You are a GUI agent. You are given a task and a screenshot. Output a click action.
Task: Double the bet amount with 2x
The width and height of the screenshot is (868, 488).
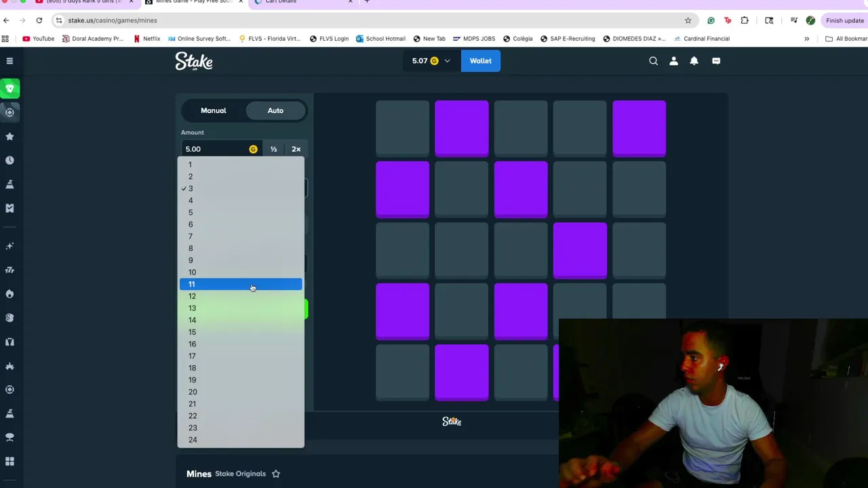[x=296, y=149]
